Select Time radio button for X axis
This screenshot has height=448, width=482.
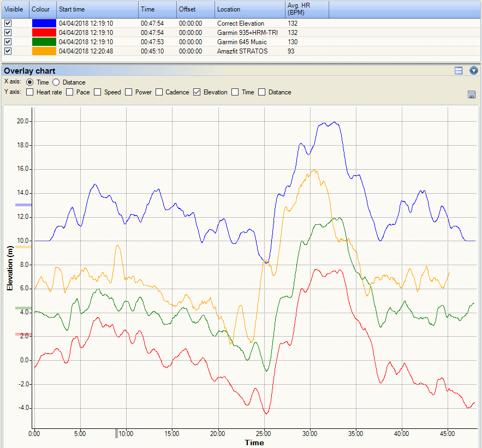pos(29,82)
